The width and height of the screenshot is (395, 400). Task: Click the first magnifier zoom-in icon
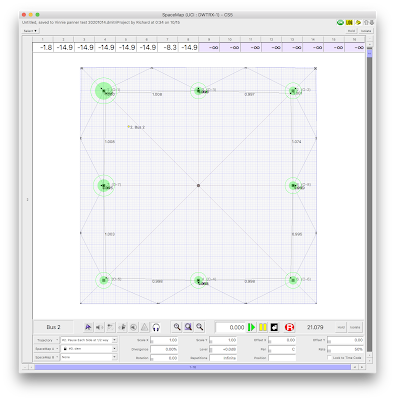click(177, 327)
